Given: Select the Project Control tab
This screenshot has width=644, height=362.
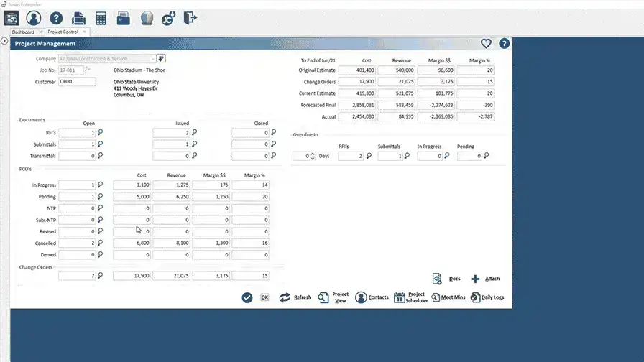Looking at the screenshot, I should tap(64, 32).
